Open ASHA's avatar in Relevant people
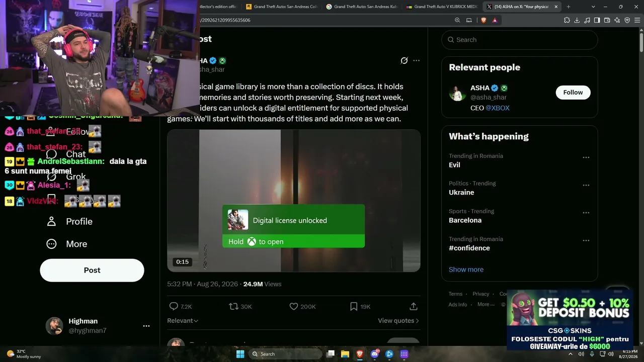The width and height of the screenshot is (644, 362). [x=457, y=93]
